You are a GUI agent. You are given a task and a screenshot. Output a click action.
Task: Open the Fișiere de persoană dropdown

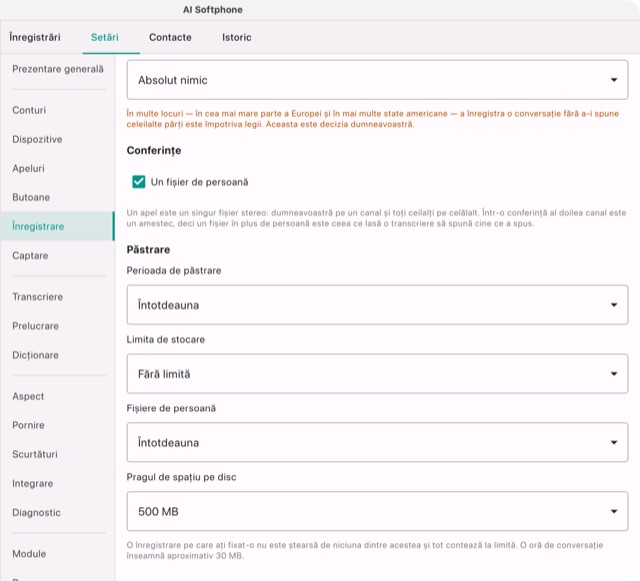coord(377,443)
